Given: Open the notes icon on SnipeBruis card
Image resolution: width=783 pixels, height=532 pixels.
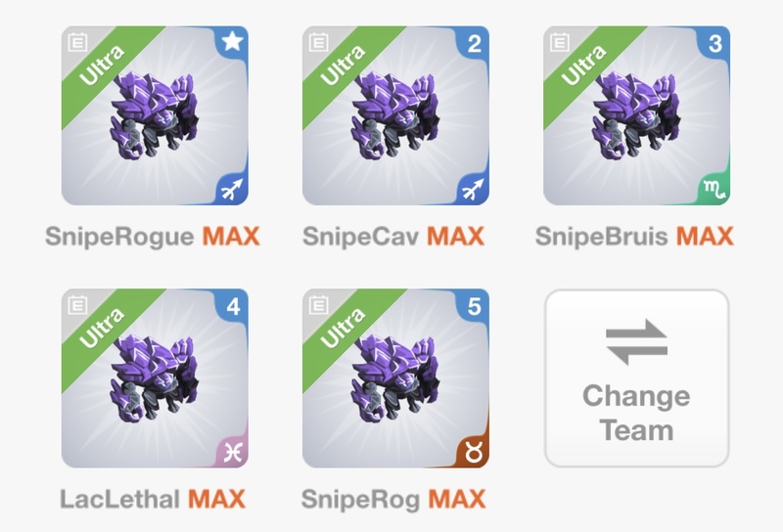Looking at the screenshot, I should click(559, 42).
